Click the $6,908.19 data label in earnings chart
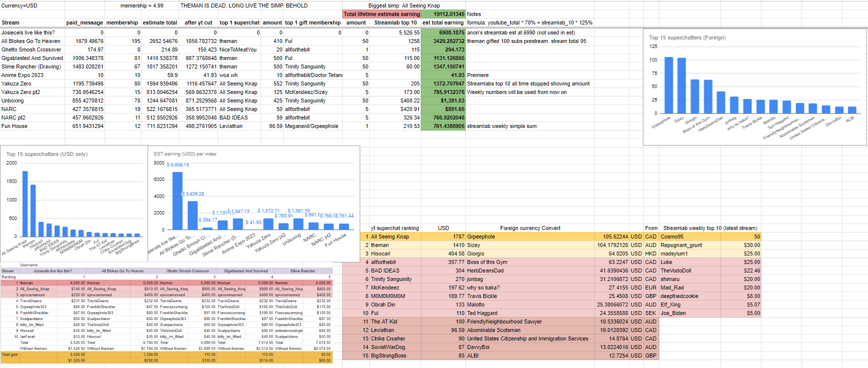 click(x=178, y=165)
